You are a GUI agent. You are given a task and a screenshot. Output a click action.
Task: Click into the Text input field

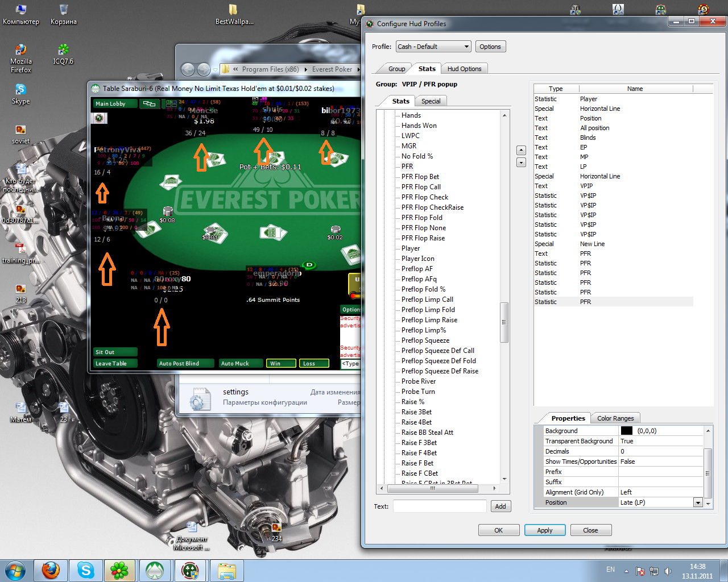point(440,506)
